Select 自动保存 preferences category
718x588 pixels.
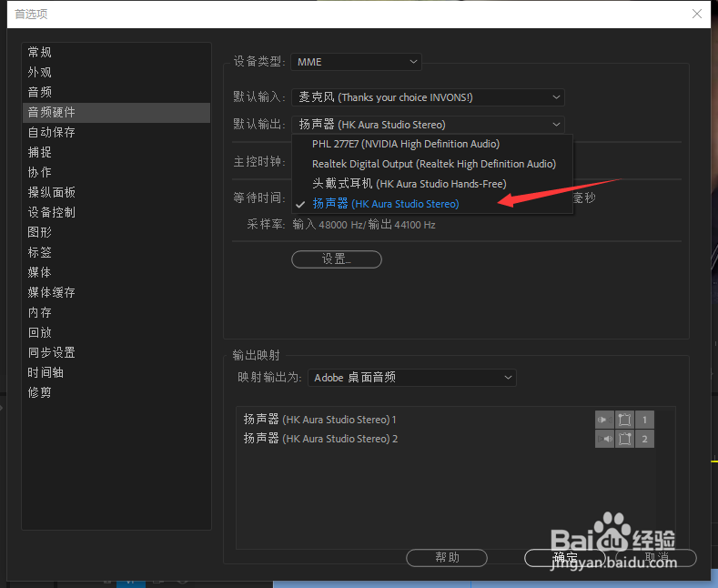click(x=116, y=132)
